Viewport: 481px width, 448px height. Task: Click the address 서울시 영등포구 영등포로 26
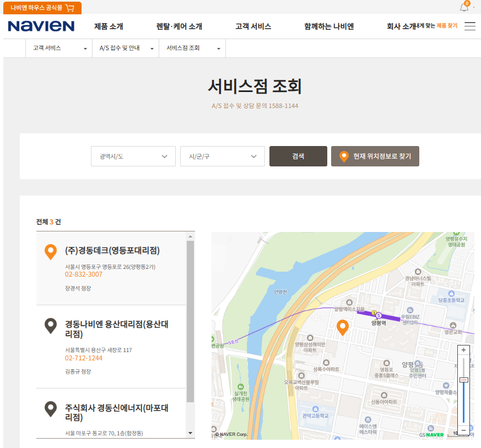110,267
